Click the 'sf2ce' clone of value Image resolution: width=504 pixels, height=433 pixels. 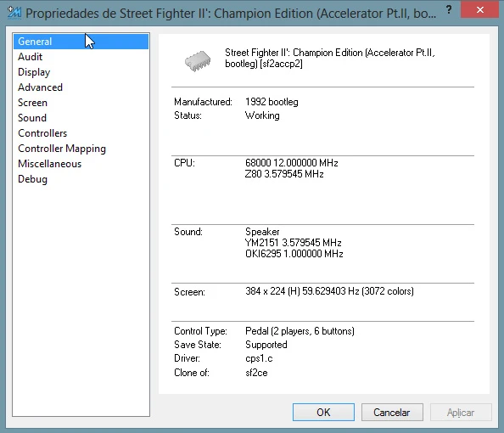click(x=256, y=373)
